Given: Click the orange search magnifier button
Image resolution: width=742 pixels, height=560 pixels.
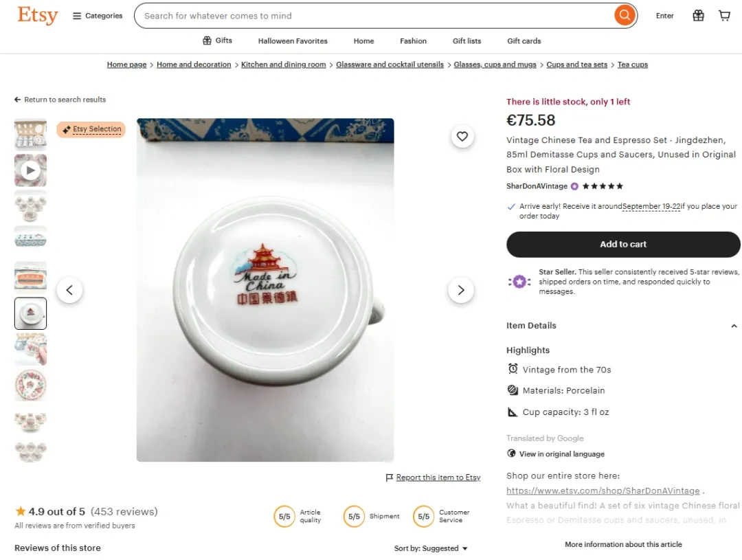Looking at the screenshot, I should click(x=624, y=15).
